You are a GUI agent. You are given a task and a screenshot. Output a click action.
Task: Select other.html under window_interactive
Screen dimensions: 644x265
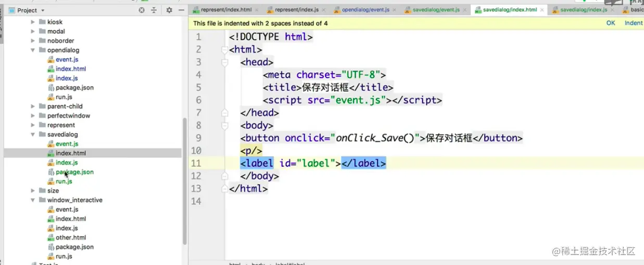(x=71, y=237)
